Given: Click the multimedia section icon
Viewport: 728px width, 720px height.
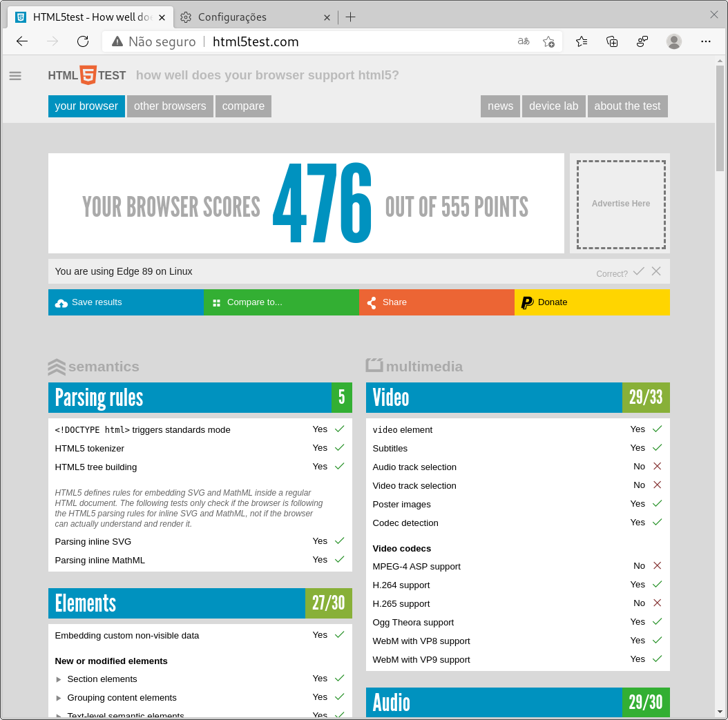Looking at the screenshot, I should pos(374,365).
